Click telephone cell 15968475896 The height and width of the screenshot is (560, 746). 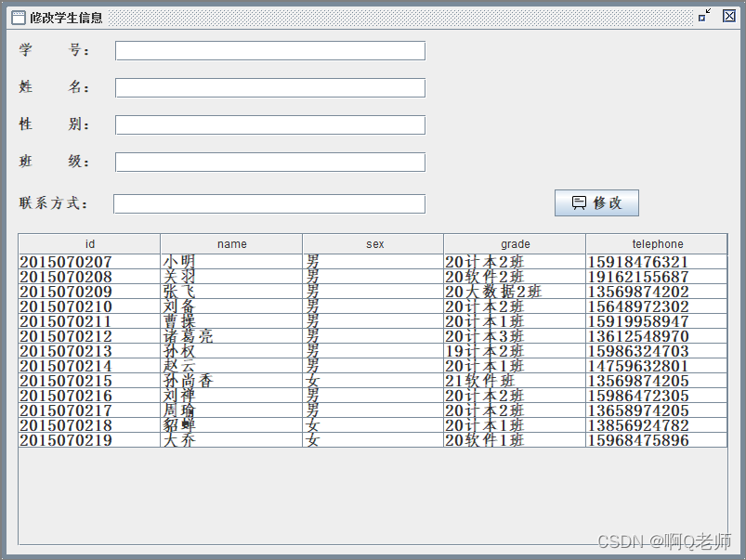click(x=657, y=440)
